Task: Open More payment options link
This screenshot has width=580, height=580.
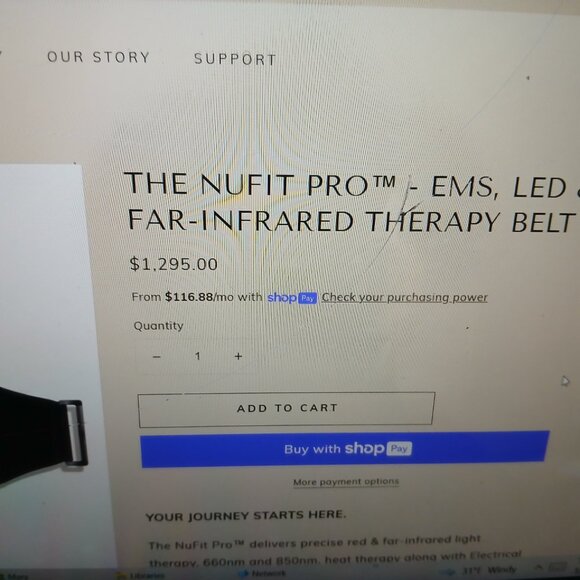Action: pos(346,482)
